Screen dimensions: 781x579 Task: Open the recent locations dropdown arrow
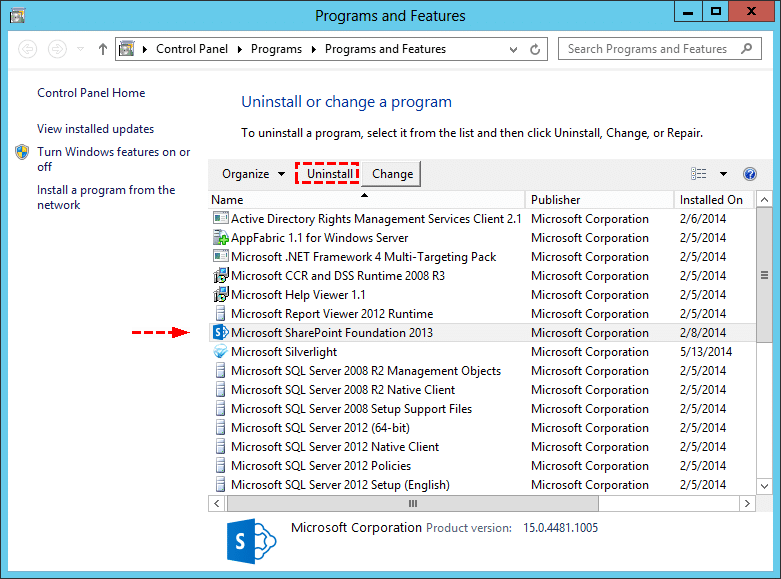[80, 49]
